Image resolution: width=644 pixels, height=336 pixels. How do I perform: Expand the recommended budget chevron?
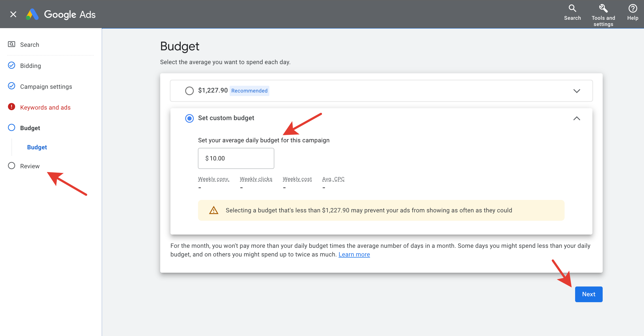[x=576, y=91]
